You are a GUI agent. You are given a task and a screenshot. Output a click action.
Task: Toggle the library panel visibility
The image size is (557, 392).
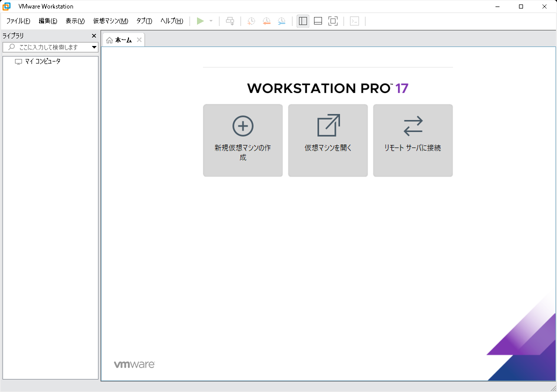302,20
